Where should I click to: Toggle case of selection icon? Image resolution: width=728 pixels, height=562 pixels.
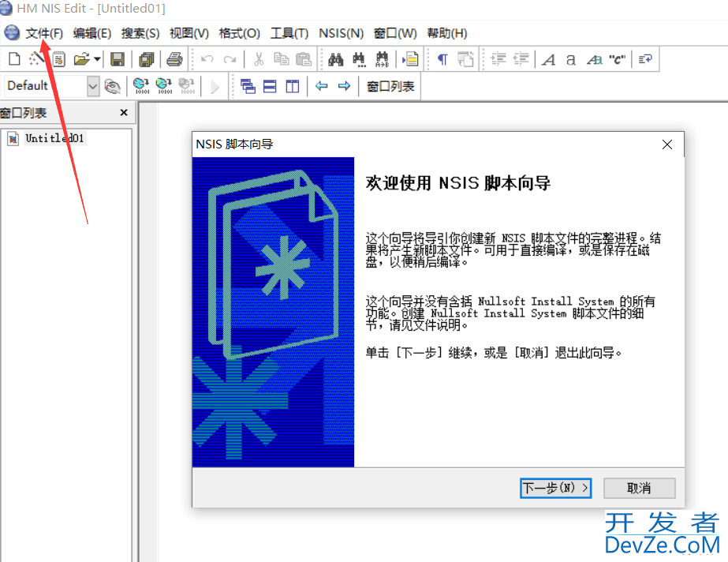tap(594, 59)
